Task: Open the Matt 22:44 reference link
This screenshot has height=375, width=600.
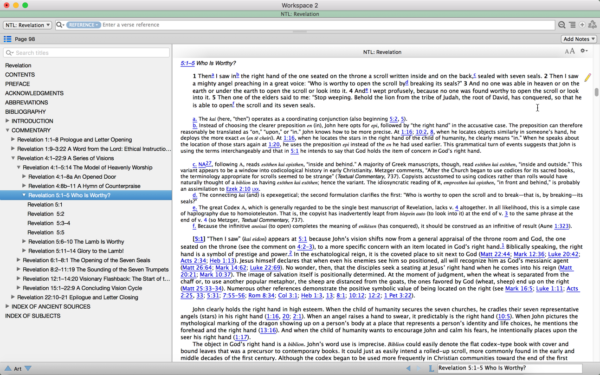Action: coord(495,254)
